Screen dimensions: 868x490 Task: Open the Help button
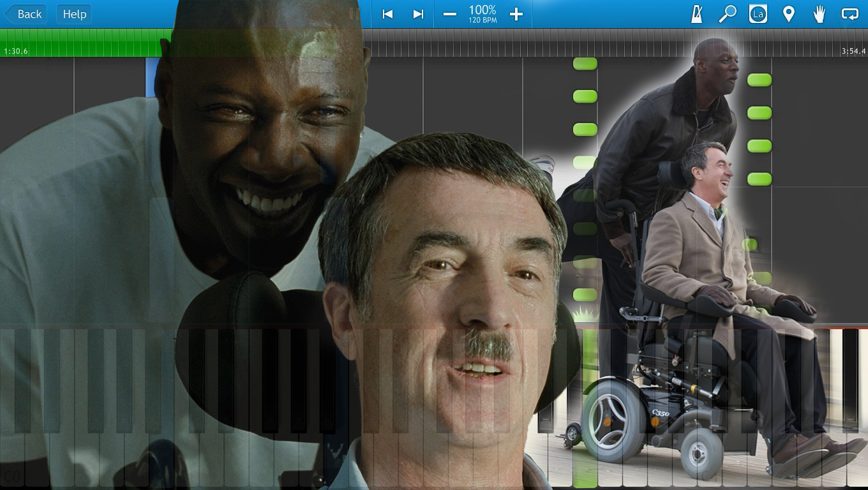click(x=74, y=14)
